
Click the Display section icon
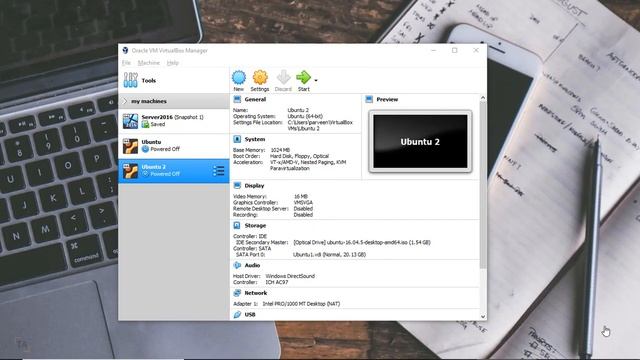click(237, 186)
